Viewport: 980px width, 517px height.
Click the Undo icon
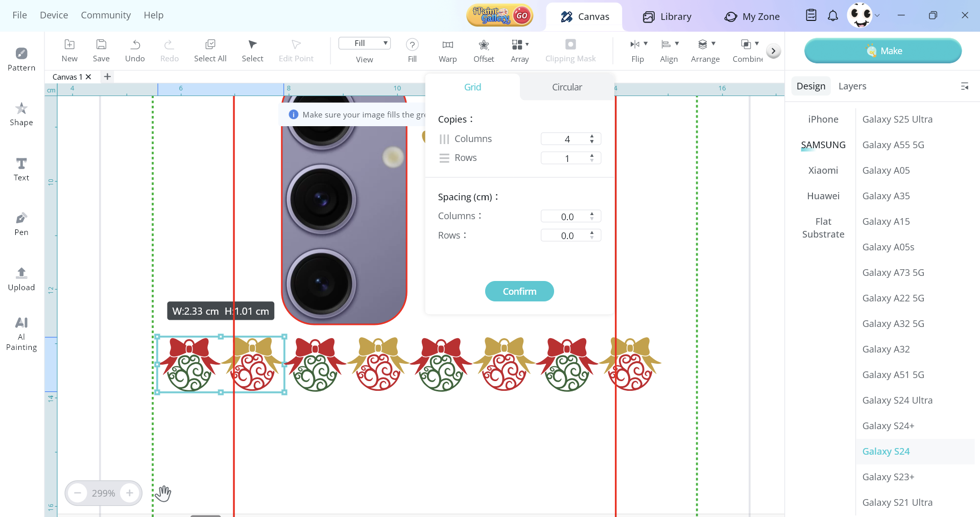pyautogui.click(x=135, y=51)
